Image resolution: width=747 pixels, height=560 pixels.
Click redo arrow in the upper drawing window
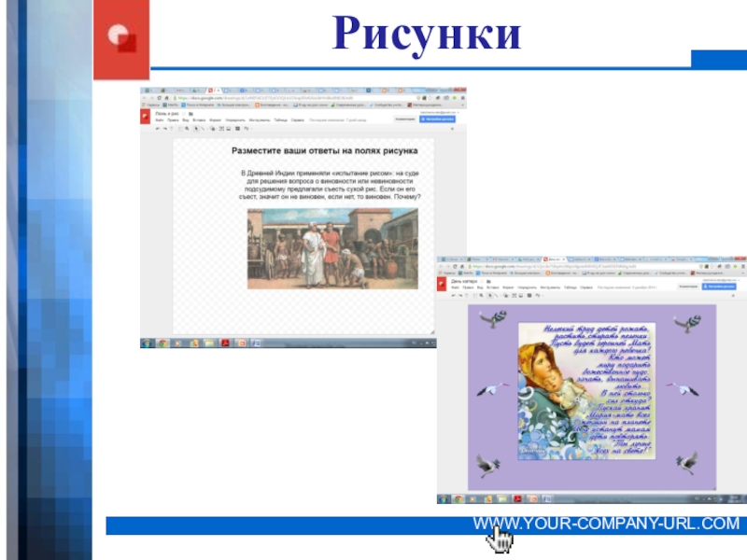pyautogui.click(x=165, y=129)
